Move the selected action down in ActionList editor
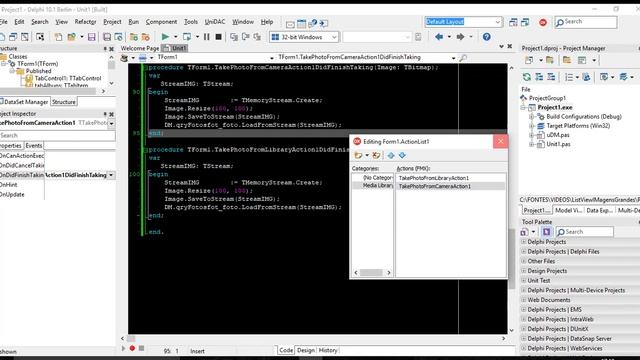The image size is (640, 360). 402,156
